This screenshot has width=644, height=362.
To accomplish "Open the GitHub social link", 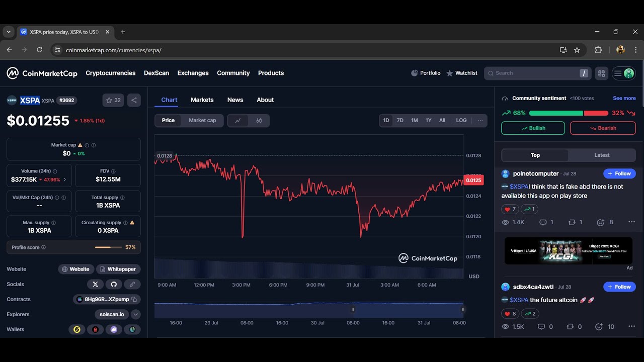I will pos(114,284).
